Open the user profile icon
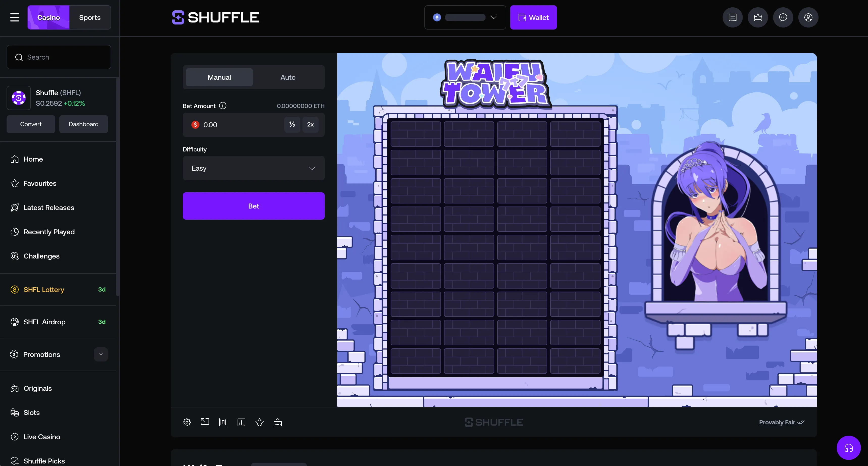The height and width of the screenshot is (466, 868). click(808, 17)
